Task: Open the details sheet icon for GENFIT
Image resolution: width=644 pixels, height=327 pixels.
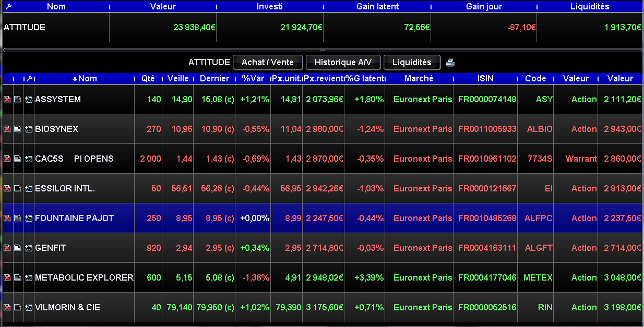Action: click(17, 248)
